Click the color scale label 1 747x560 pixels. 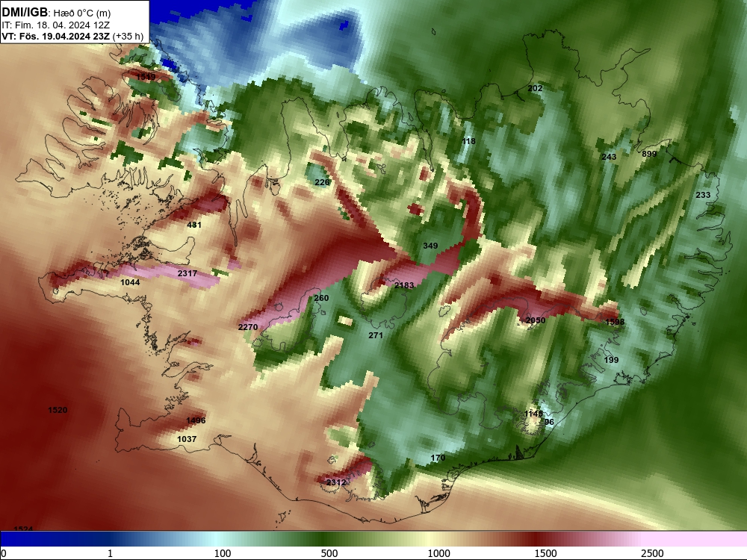(110, 553)
